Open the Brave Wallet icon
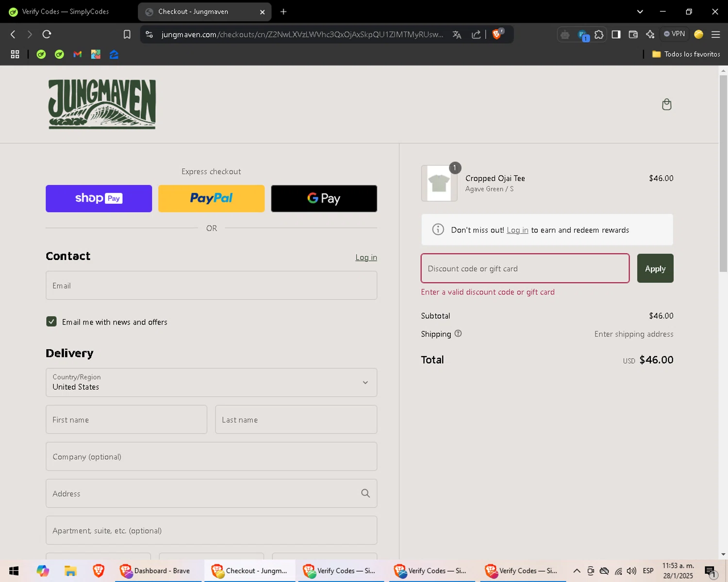This screenshot has width=728, height=582. click(633, 34)
